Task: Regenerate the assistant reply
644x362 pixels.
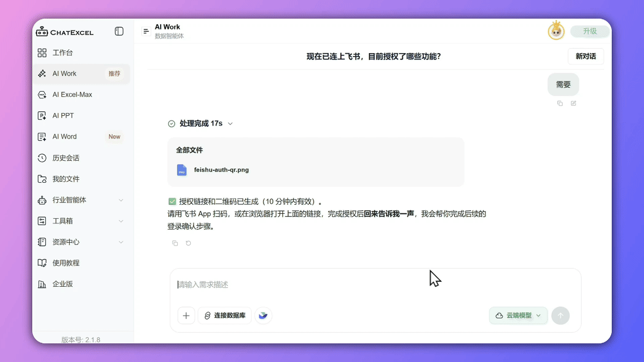Action: click(188, 243)
